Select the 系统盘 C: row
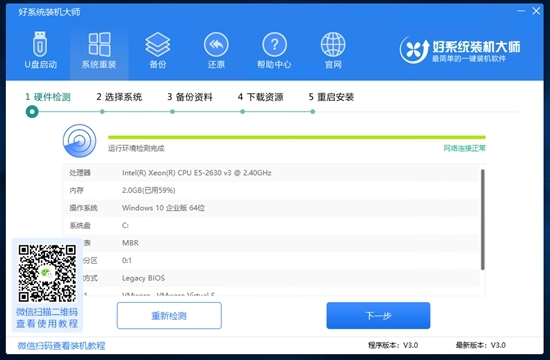This screenshot has width=550, height=360. [x=271, y=225]
